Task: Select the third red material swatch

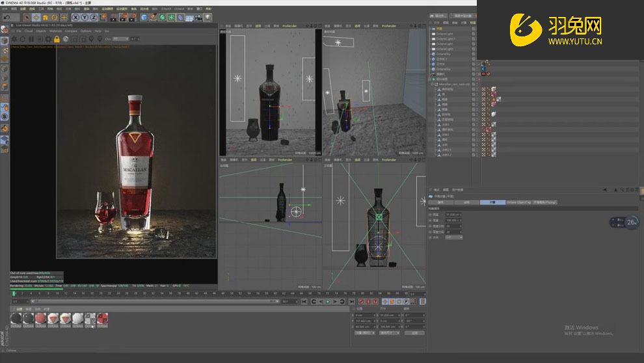Action: point(41,319)
